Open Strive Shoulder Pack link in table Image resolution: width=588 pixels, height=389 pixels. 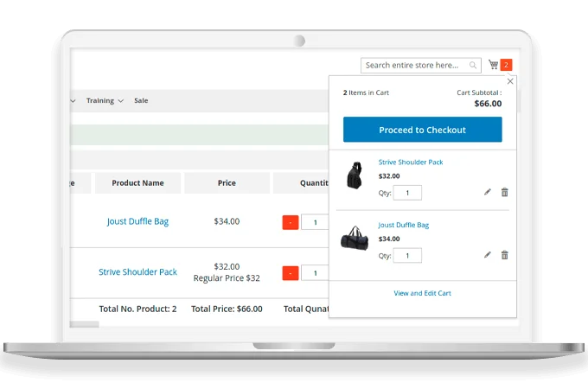tap(137, 271)
